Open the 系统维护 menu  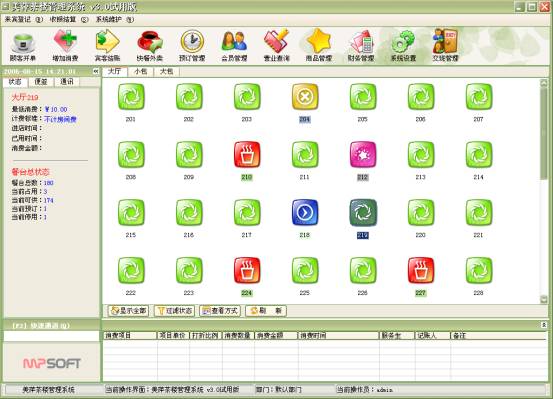[x=115, y=20]
